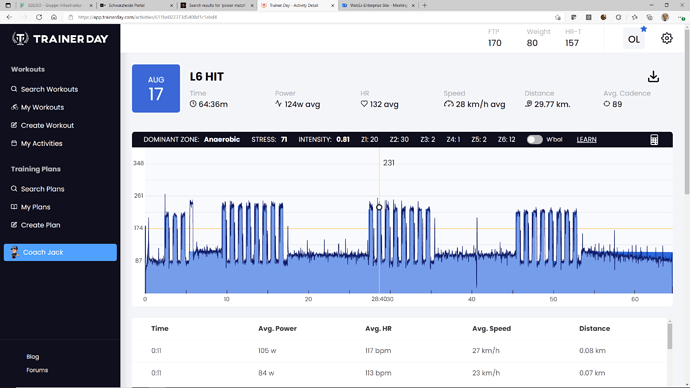Click the Trainer Day logo

point(60,39)
